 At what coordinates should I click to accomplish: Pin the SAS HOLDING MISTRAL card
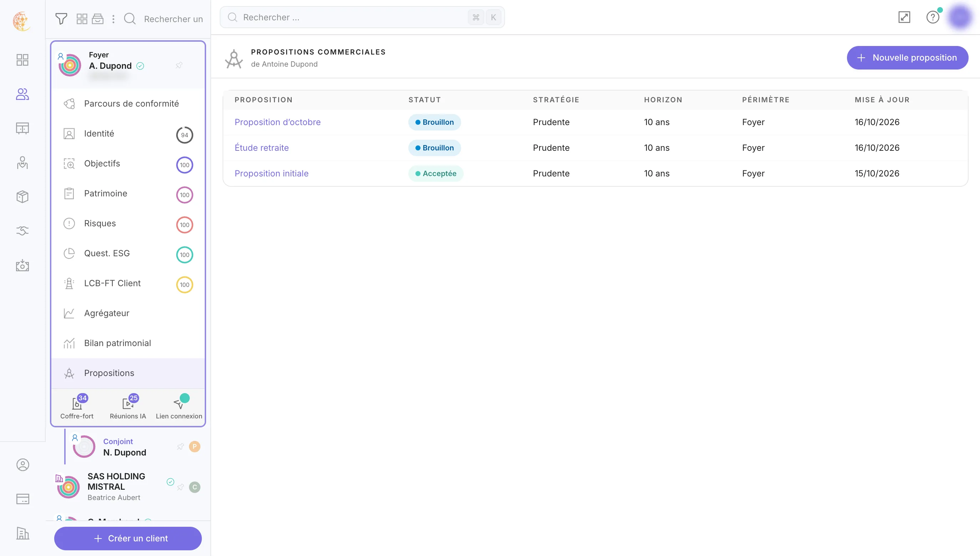(x=180, y=487)
